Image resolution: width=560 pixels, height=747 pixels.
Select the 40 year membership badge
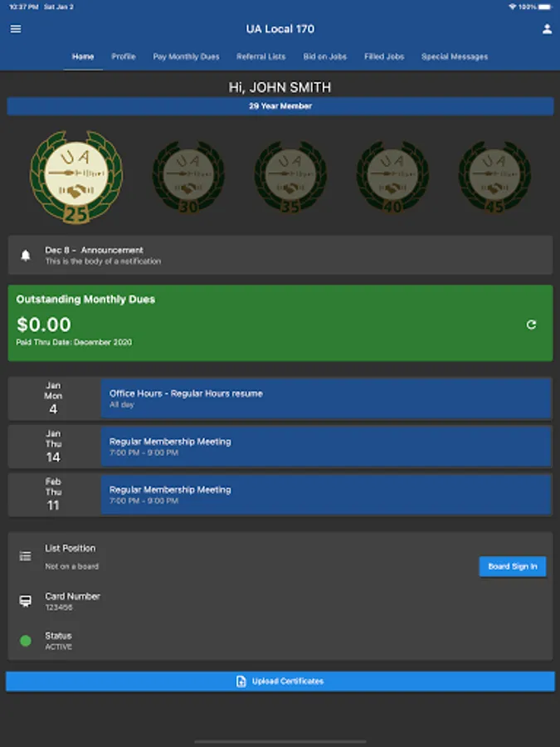click(392, 178)
